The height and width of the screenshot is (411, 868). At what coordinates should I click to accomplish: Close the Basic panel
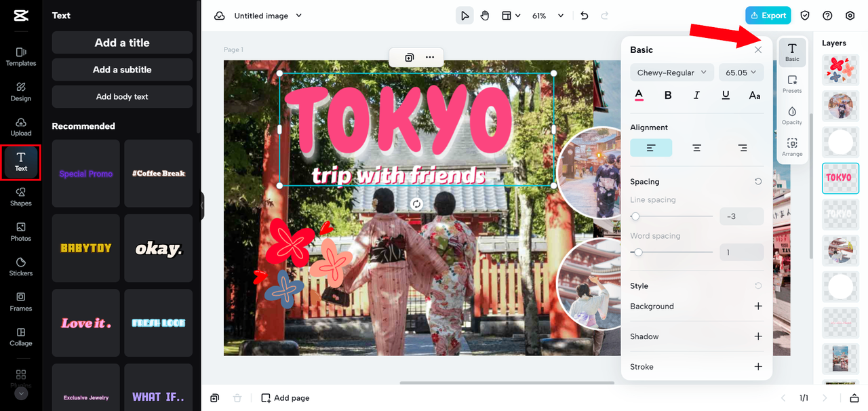[x=758, y=50]
